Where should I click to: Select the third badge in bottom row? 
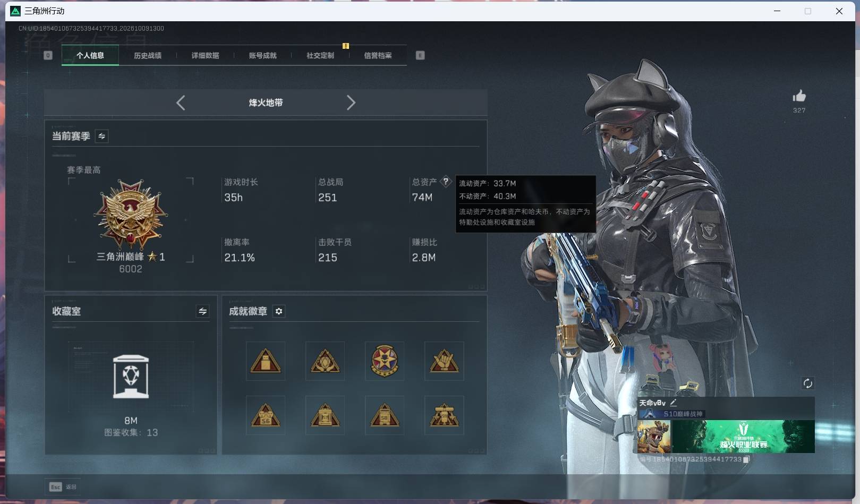[385, 415]
